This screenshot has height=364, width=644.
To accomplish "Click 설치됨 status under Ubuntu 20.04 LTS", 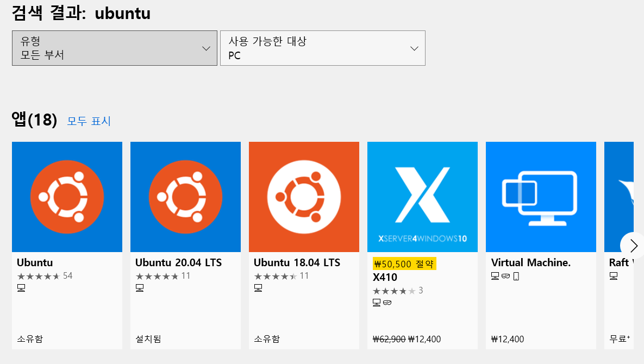I will click(x=148, y=339).
